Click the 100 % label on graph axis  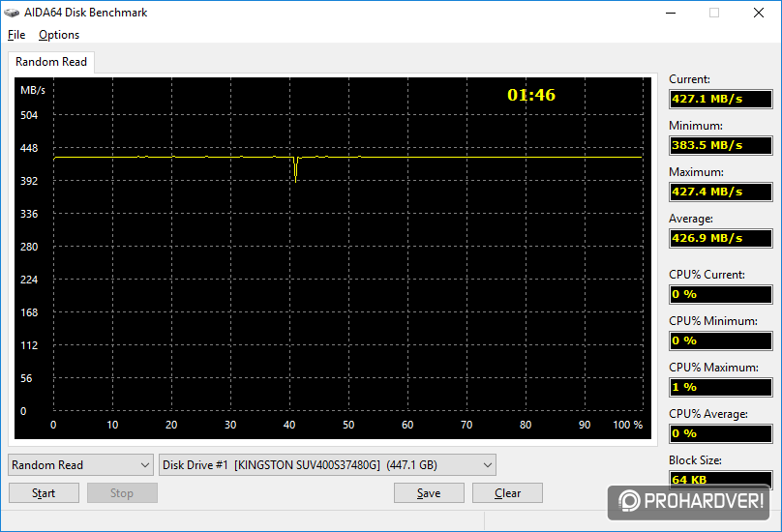tap(628, 425)
